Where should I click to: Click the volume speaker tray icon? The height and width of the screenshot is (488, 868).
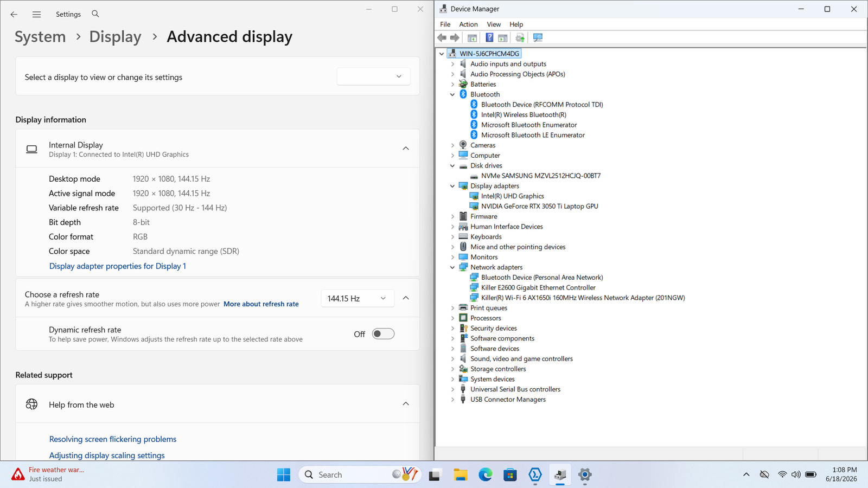[x=796, y=474]
